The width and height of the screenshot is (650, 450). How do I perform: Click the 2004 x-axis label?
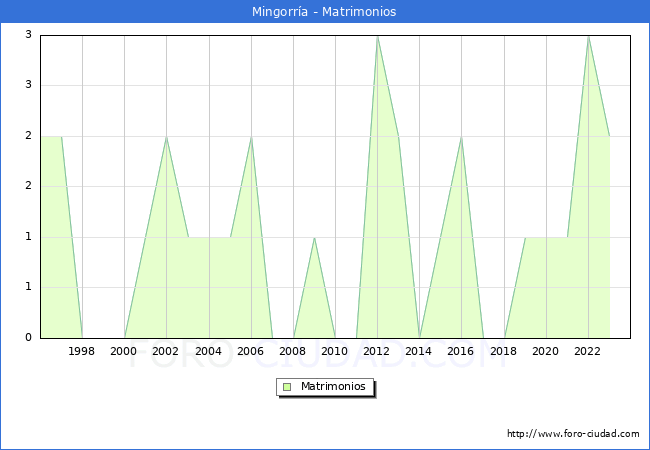pos(208,351)
